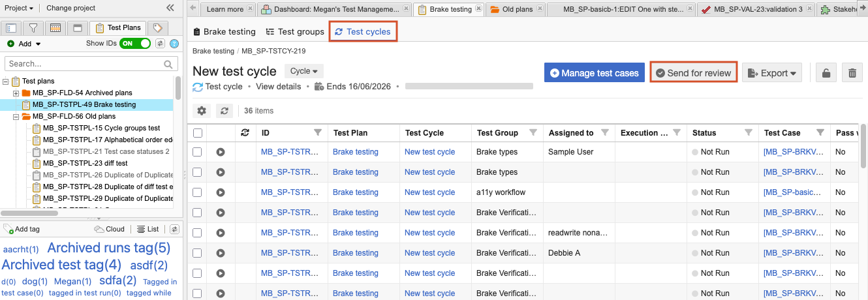Open the filters funnel icon tab
868x300 pixels.
click(33, 28)
